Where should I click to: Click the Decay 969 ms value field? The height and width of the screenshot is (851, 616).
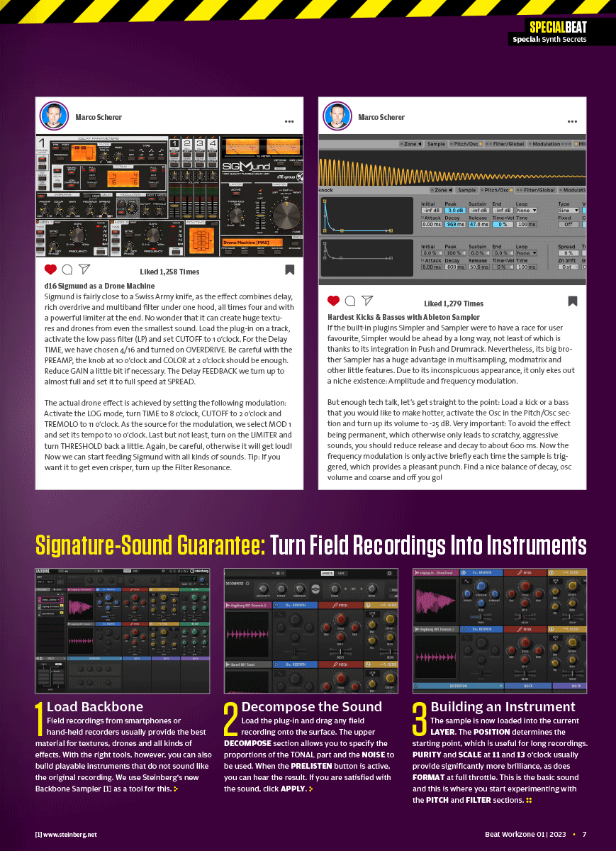pyautogui.click(x=455, y=224)
